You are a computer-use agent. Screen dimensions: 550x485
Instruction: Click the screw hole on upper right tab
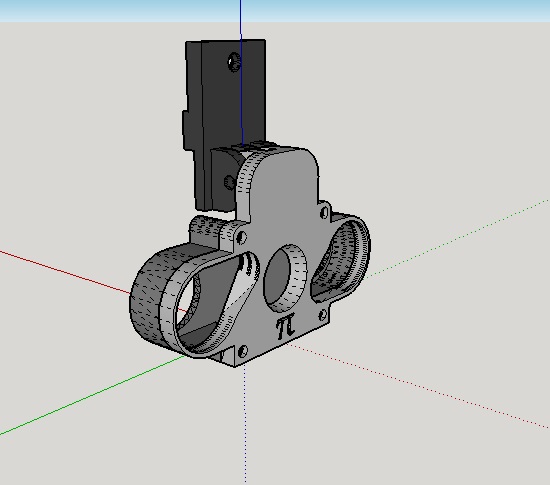pyautogui.click(x=324, y=213)
